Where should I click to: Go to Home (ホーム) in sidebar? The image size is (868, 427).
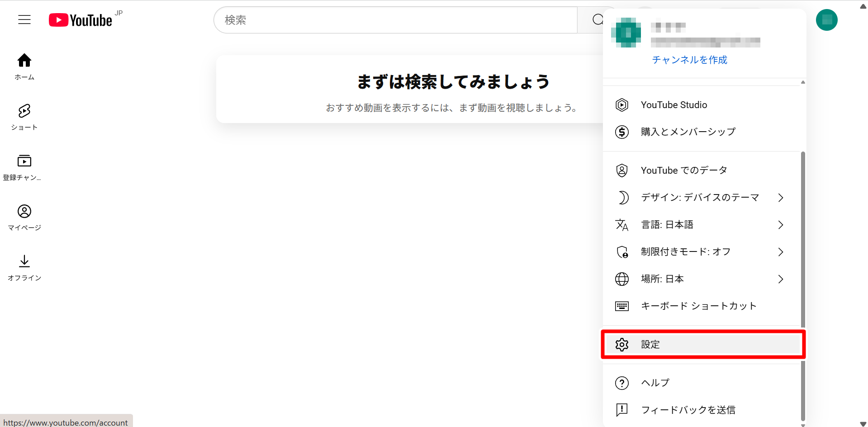coord(24,66)
